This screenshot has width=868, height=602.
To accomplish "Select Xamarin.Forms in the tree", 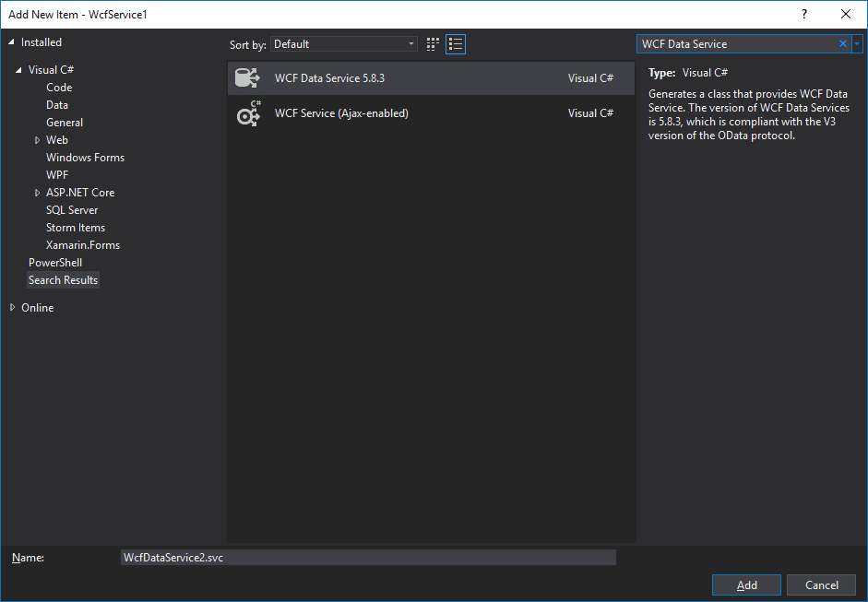I will pyautogui.click(x=83, y=245).
